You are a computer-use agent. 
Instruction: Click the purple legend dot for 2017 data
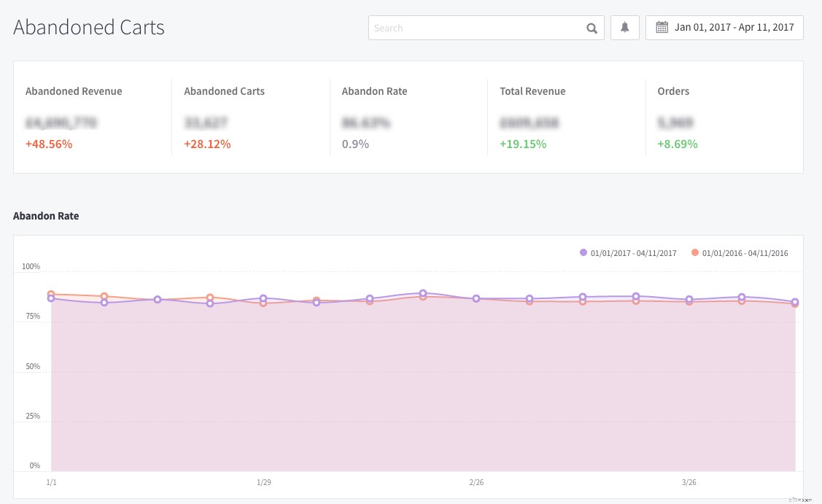tap(583, 253)
